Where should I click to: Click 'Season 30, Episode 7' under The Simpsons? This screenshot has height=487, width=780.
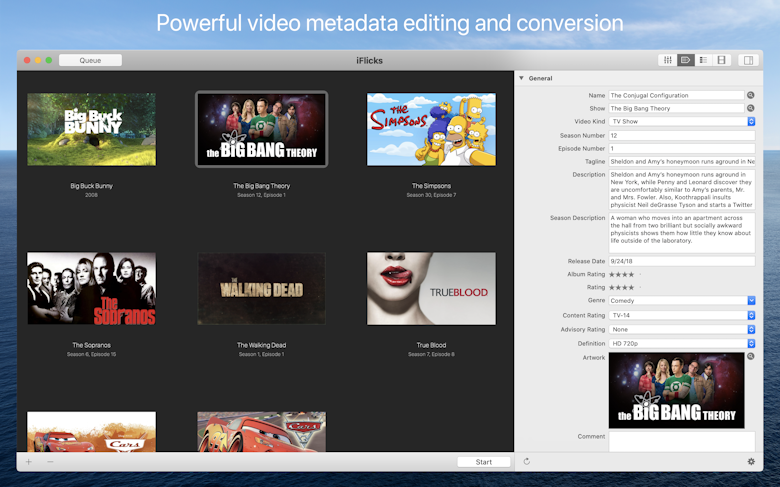point(431,195)
